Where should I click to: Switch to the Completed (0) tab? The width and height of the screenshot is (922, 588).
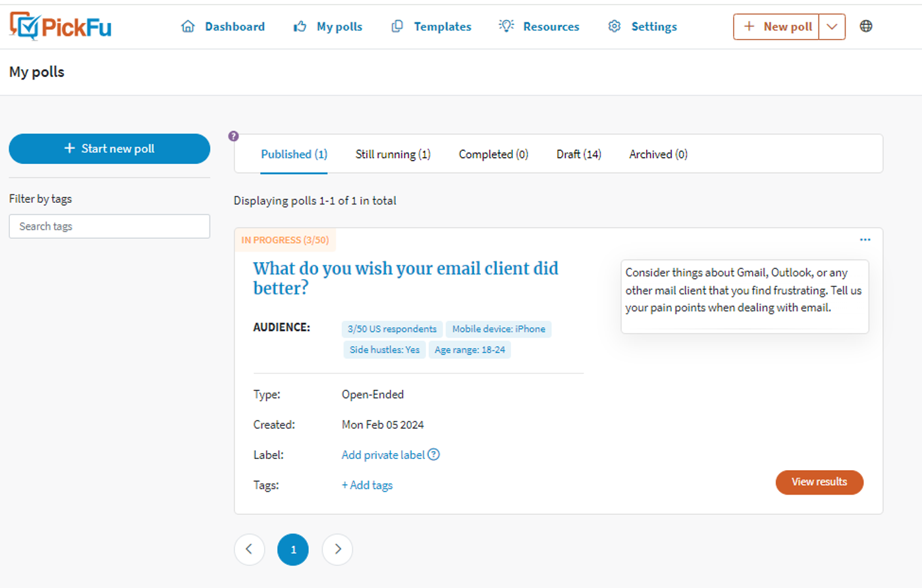493,154
